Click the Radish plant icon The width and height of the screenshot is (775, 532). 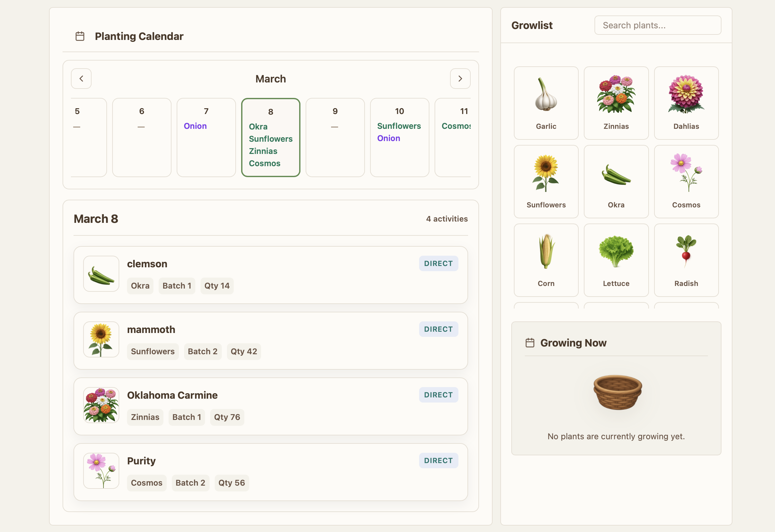pyautogui.click(x=686, y=252)
